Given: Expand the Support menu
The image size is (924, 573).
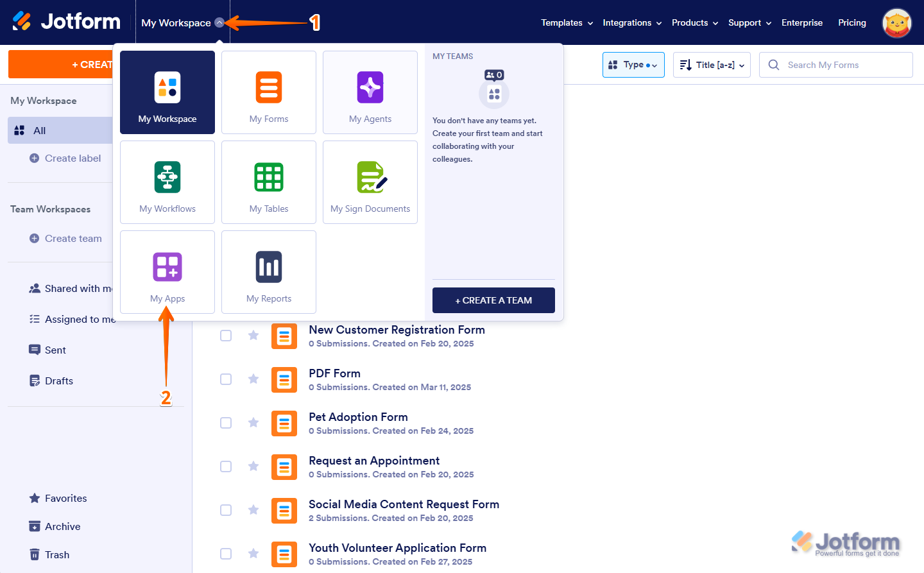Looking at the screenshot, I should point(750,22).
